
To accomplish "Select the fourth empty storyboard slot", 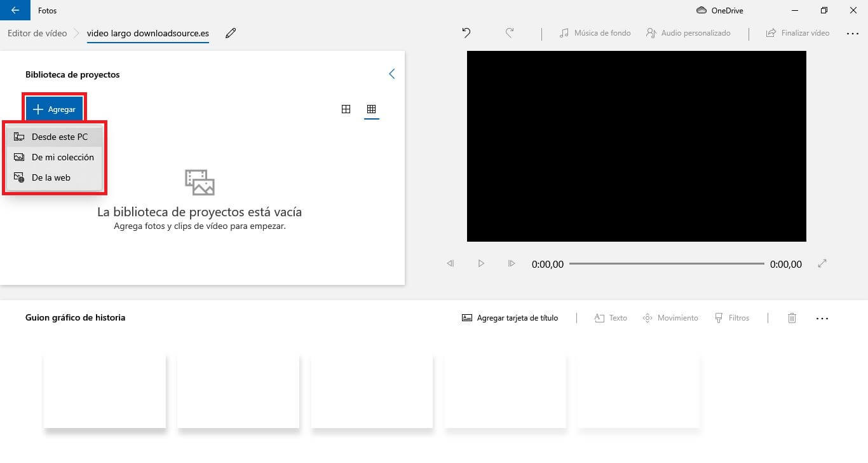I will click(x=505, y=391).
